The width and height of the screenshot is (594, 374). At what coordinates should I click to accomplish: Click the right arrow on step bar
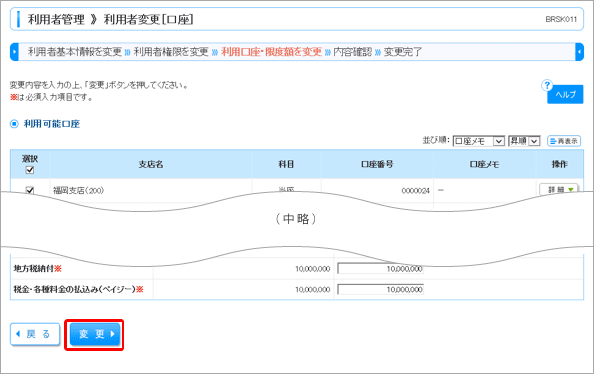579,52
